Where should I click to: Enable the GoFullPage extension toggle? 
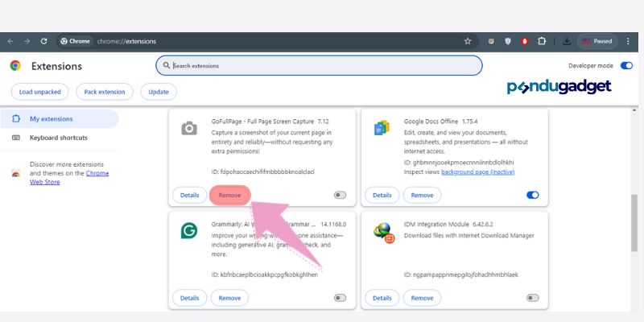(340, 195)
